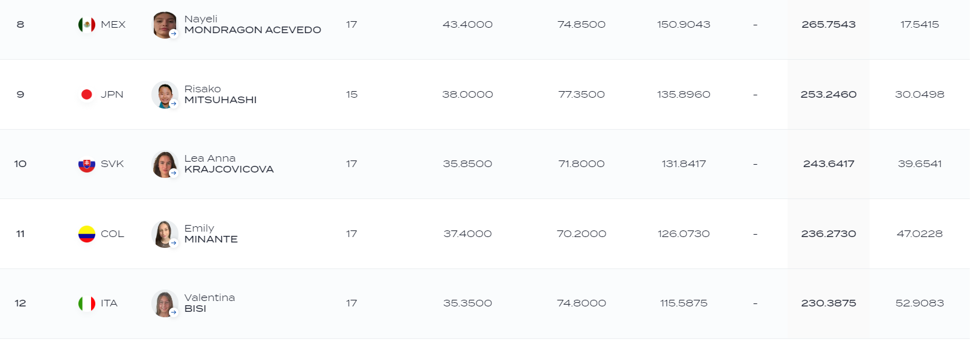Open Valentina BISI athlete link
This screenshot has height=342, width=980.
tap(210, 303)
